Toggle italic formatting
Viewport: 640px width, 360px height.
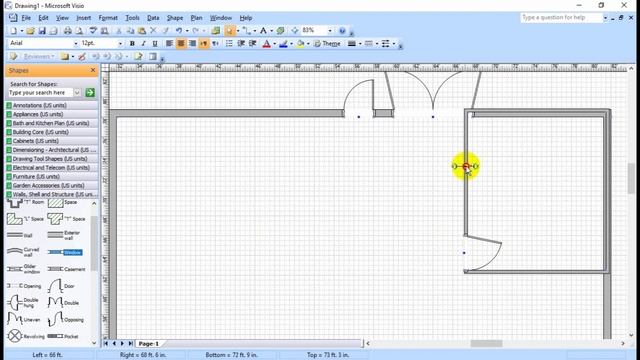[x=143, y=43]
